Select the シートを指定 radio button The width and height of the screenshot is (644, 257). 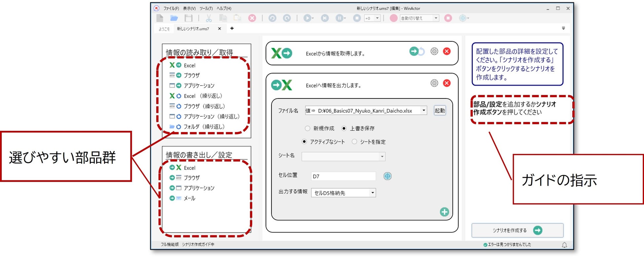[354, 141]
